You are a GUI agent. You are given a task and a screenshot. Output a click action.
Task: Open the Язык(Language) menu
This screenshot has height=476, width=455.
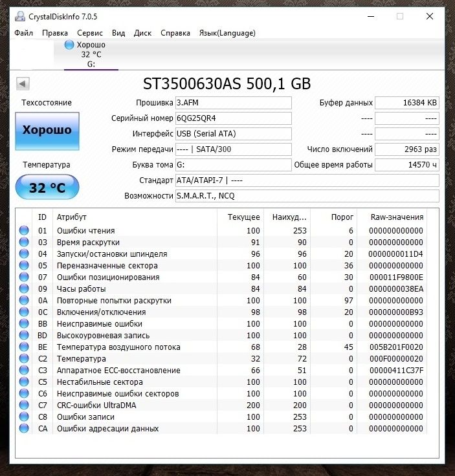[227, 33]
